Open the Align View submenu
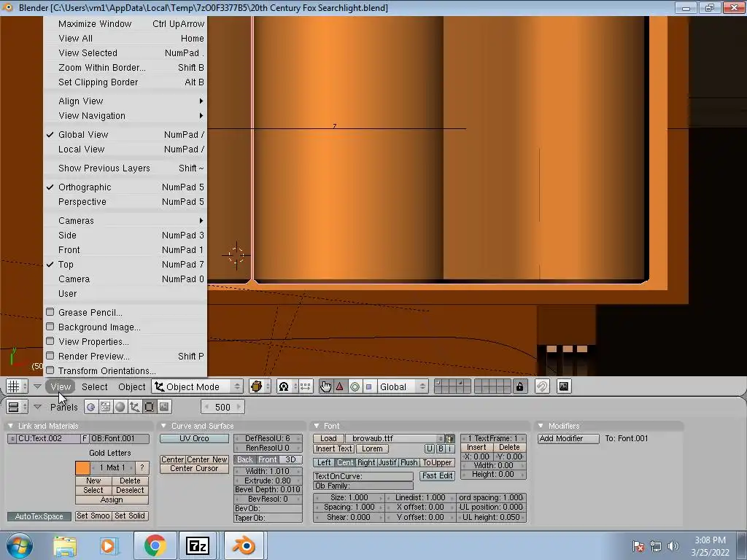Viewport: 747px width, 560px height. (125, 101)
